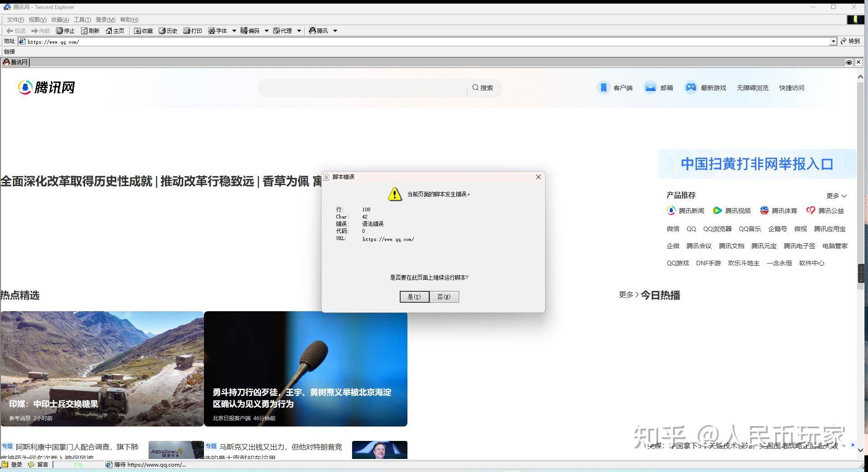The width and height of the screenshot is (868, 472).
Task: Toggle the eye icon beside tab close
Action: [x=849, y=62]
